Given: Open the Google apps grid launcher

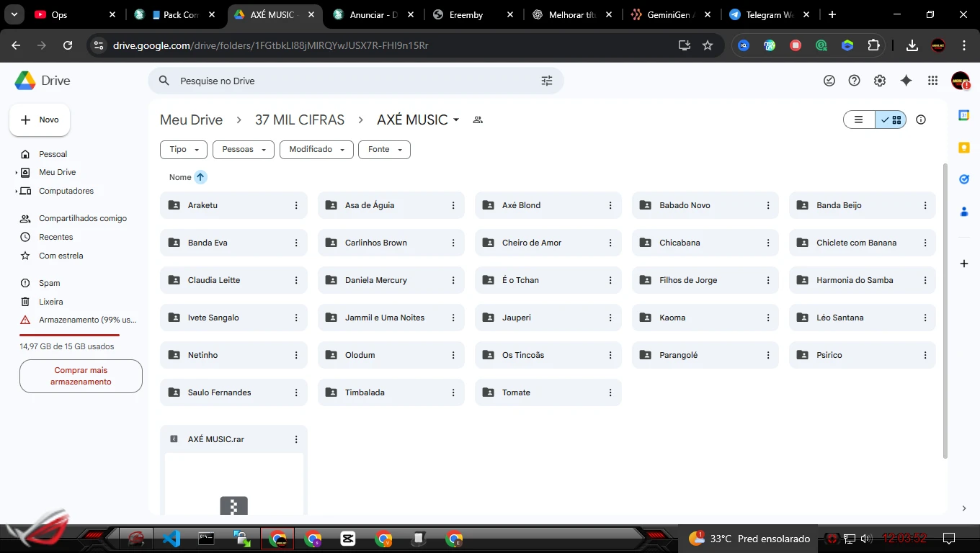Looking at the screenshot, I should point(932,81).
